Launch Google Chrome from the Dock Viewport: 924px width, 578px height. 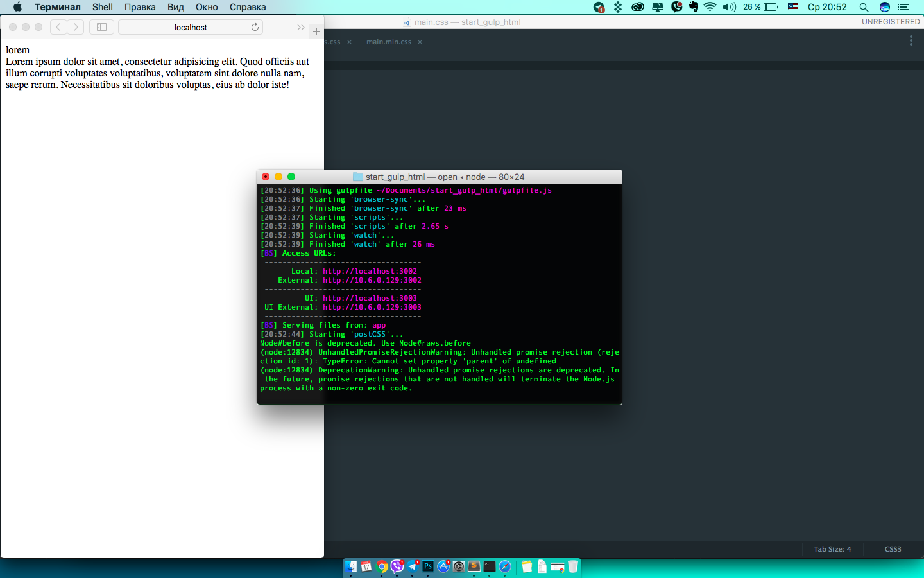click(382, 566)
